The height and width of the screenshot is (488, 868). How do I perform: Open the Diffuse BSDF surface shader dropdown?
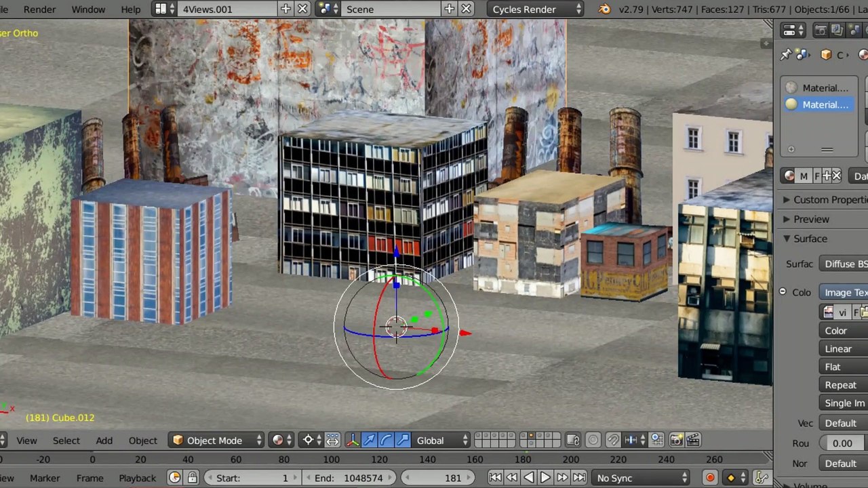coord(844,264)
